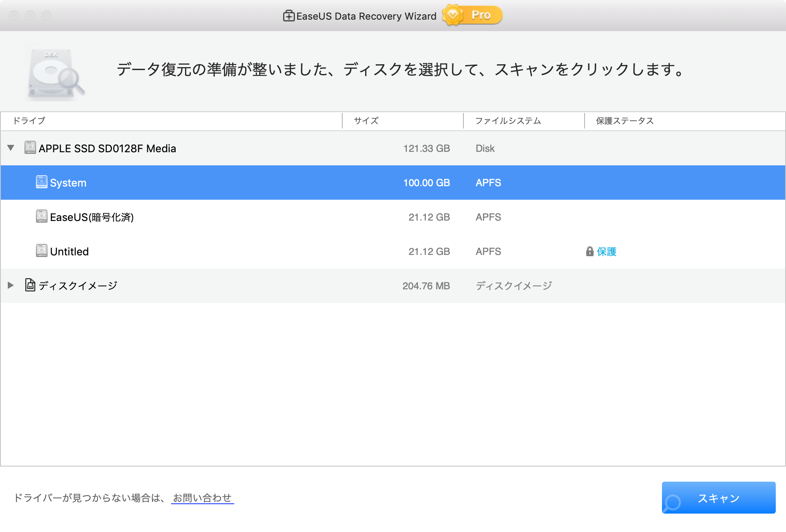
Task: Open the お問い合わせ contact link
Action: coord(202,498)
